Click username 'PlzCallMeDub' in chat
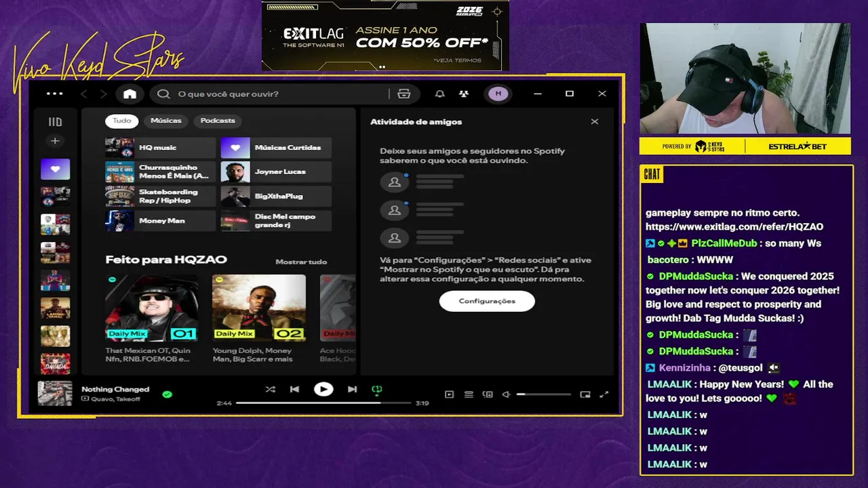Image resolution: width=868 pixels, height=488 pixels. click(723, 243)
